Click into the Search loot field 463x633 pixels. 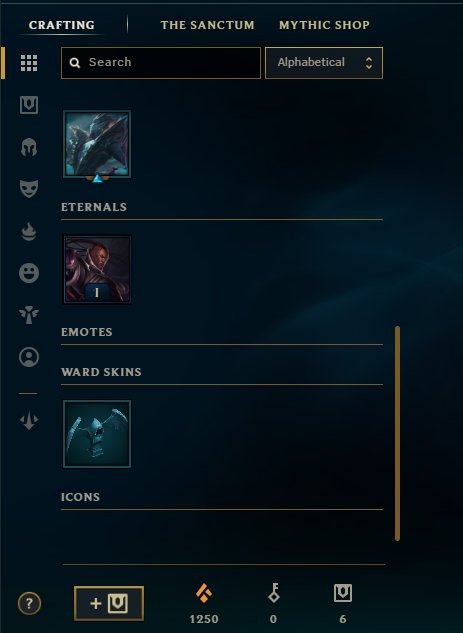(x=161, y=63)
